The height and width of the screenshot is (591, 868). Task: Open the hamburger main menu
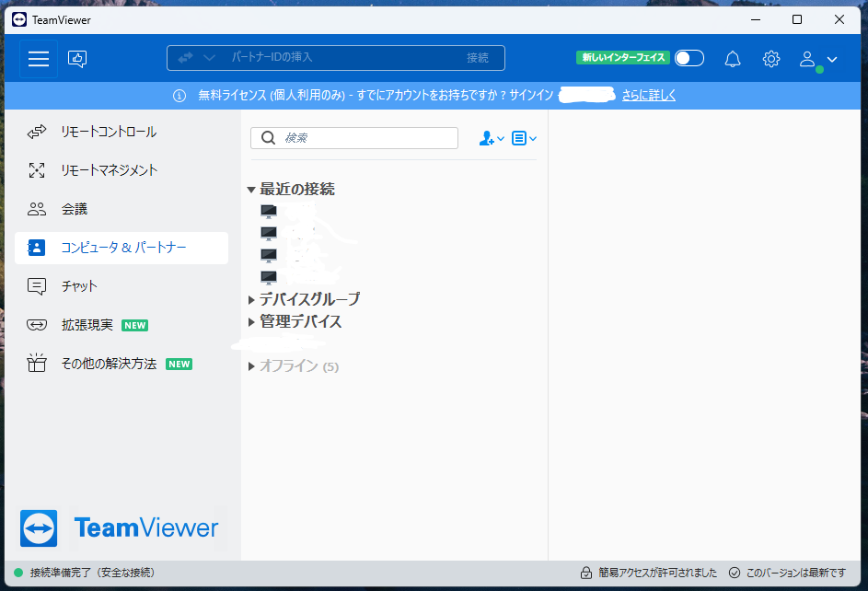(x=39, y=59)
